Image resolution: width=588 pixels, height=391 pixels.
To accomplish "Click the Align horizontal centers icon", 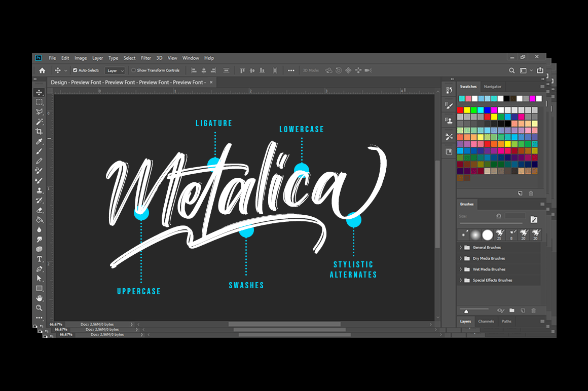I will [204, 70].
